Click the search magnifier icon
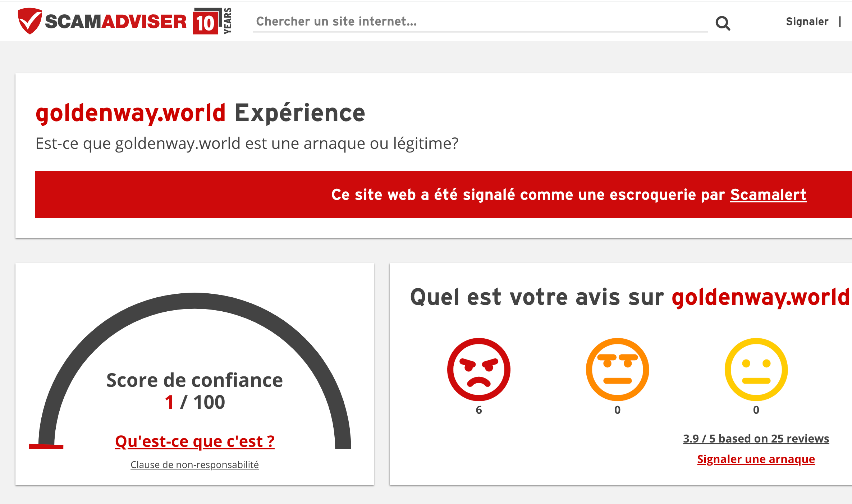The height and width of the screenshot is (504, 852). click(x=723, y=23)
